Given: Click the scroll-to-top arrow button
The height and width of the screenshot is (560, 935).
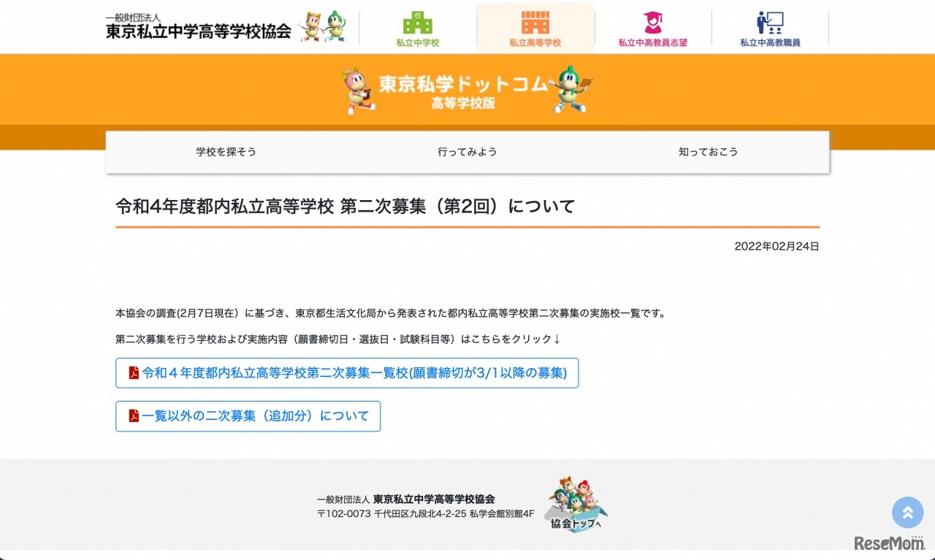Looking at the screenshot, I should pyautogui.click(x=907, y=513).
